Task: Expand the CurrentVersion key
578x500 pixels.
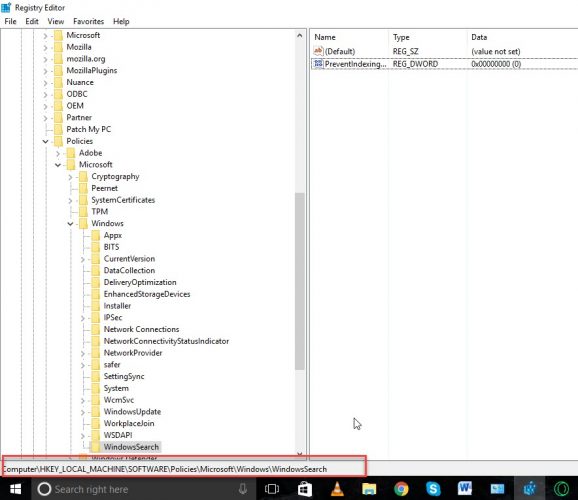Action: (83, 259)
